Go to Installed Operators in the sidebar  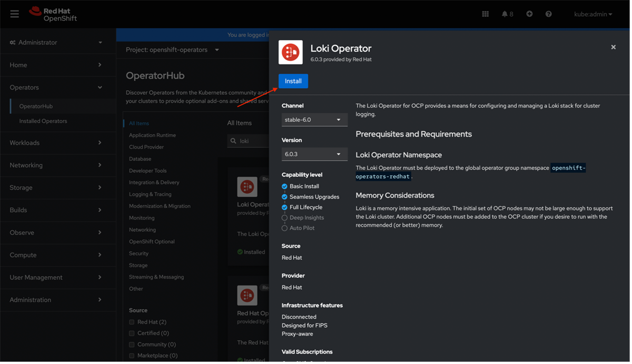pos(43,121)
